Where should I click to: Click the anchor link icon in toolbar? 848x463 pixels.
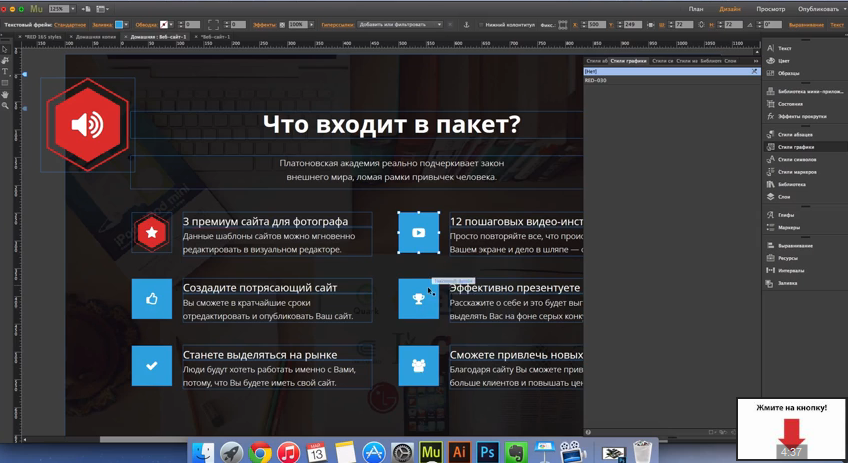point(466,25)
